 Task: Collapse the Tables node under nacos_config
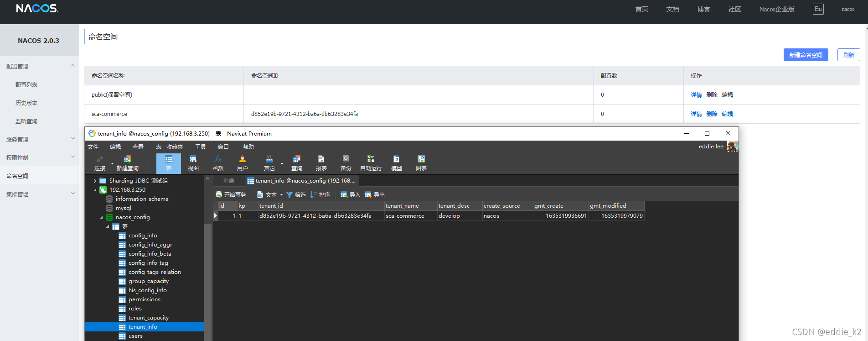click(108, 226)
